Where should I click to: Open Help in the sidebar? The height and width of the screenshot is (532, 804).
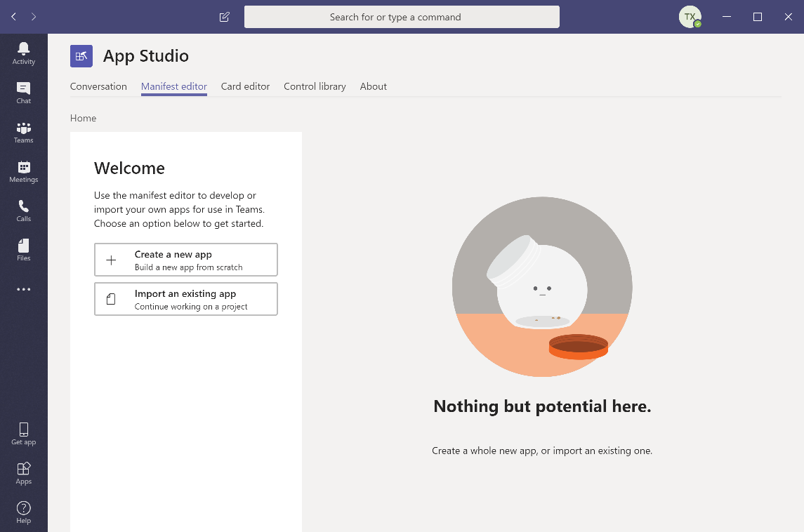(24, 512)
